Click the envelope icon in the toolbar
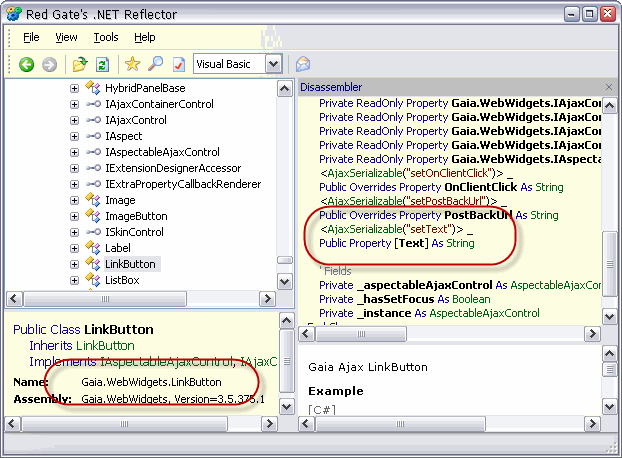This screenshot has width=622, height=458. 302,64
